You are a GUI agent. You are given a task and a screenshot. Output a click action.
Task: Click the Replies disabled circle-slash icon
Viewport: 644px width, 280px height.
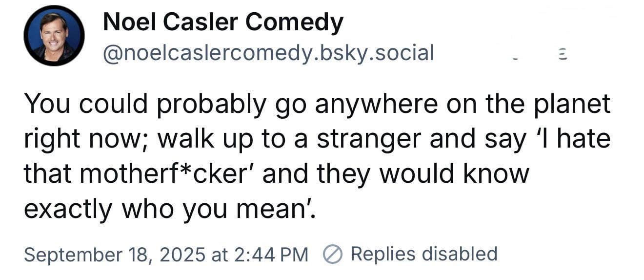click(332, 255)
